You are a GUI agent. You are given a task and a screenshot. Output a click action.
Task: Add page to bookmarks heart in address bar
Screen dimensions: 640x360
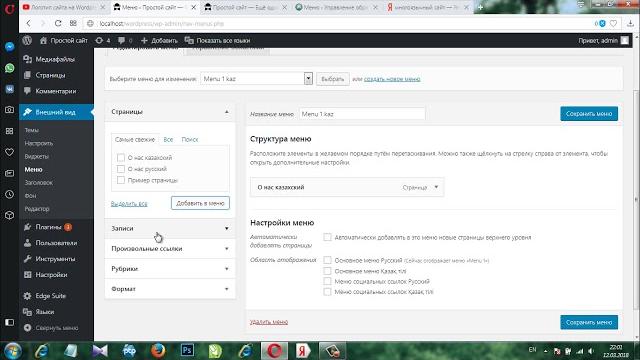click(x=613, y=24)
